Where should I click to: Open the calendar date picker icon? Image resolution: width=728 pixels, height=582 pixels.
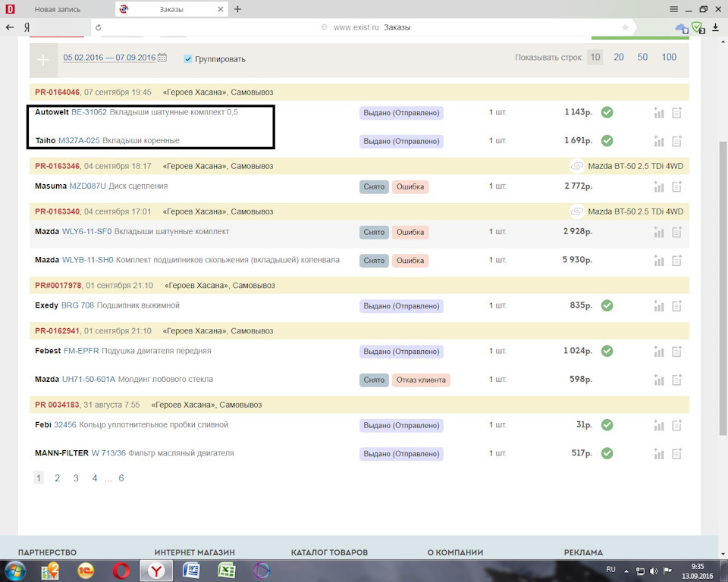point(162,58)
